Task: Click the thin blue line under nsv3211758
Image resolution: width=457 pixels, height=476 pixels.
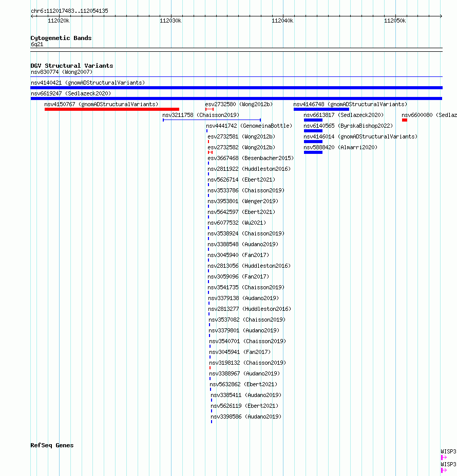Action: (x=212, y=120)
